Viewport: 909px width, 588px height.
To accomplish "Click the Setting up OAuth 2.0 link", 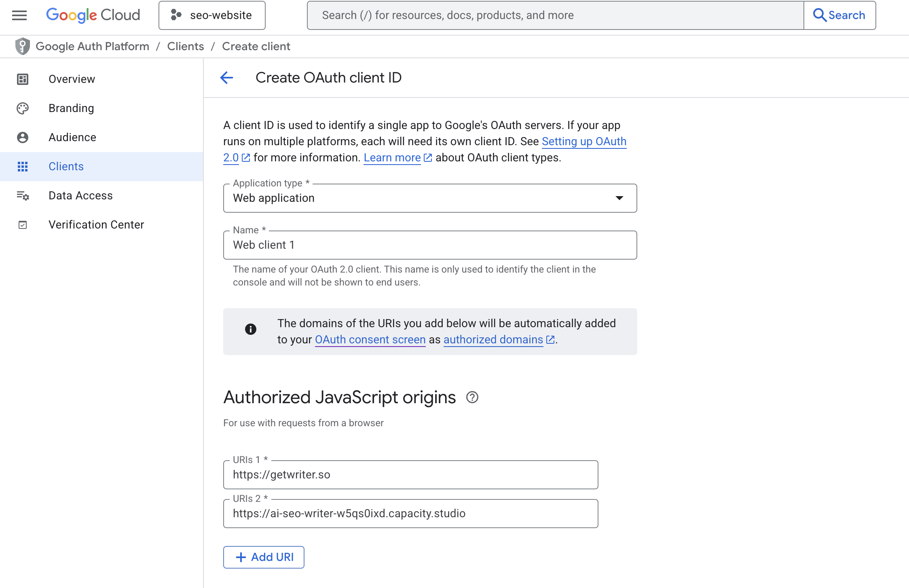I will click(584, 142).
